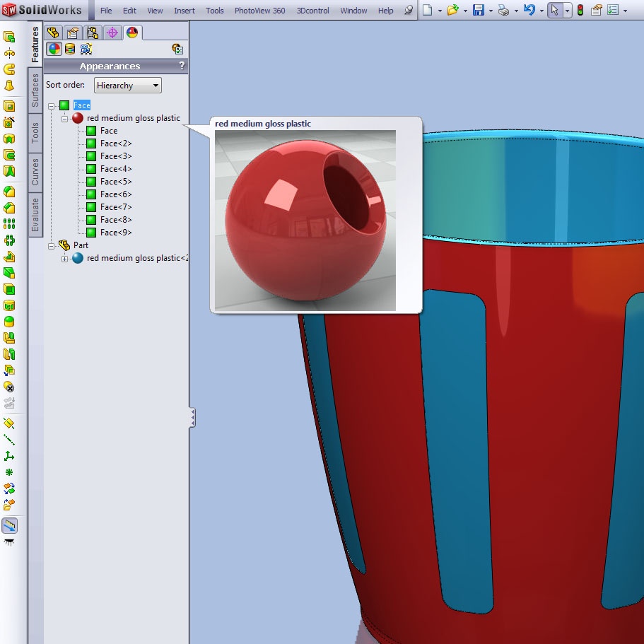Viewport: 644px width, 644px height.
Task: Toggle the View Appearances button
Action: (54, 49)
